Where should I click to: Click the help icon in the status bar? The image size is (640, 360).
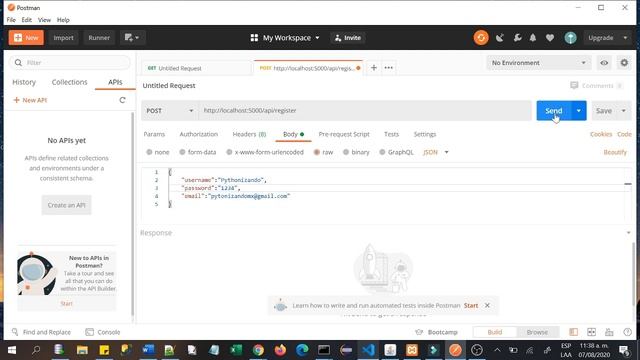coord(628,332)
